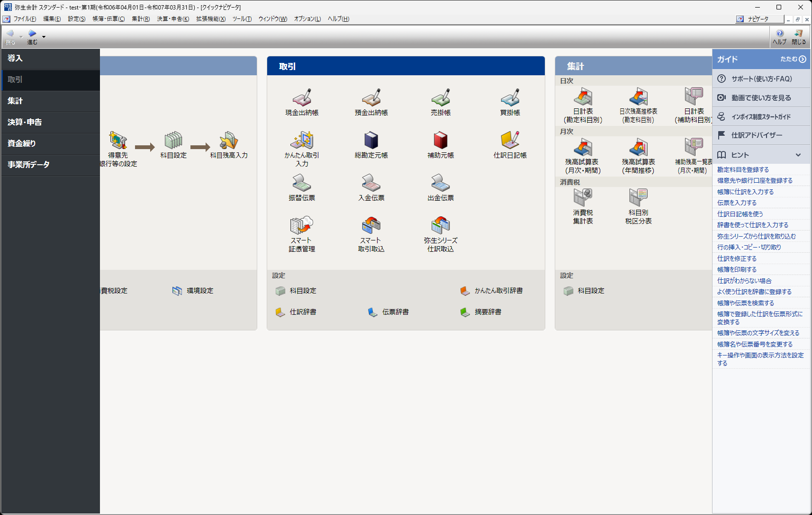Open the 買掛帳 payables ledger icon
812x515 pixels.
pyautogui.click(x=510, y=98)
